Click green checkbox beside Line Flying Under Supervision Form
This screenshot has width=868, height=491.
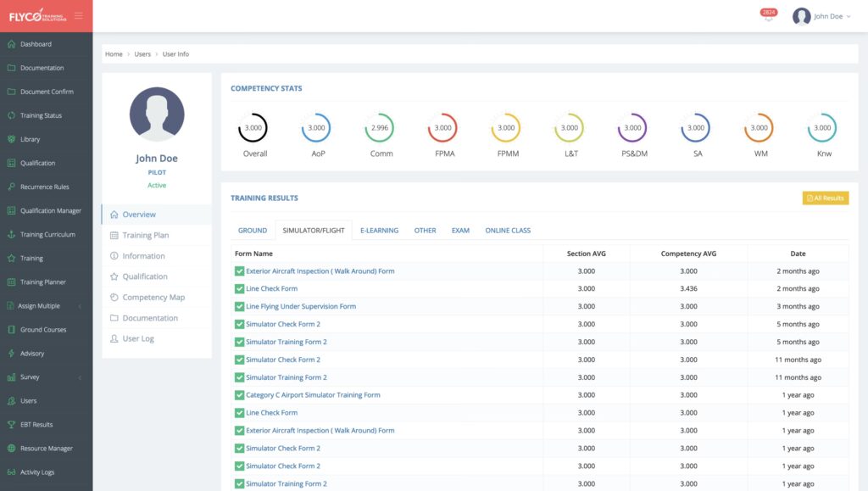pos(239,306)
